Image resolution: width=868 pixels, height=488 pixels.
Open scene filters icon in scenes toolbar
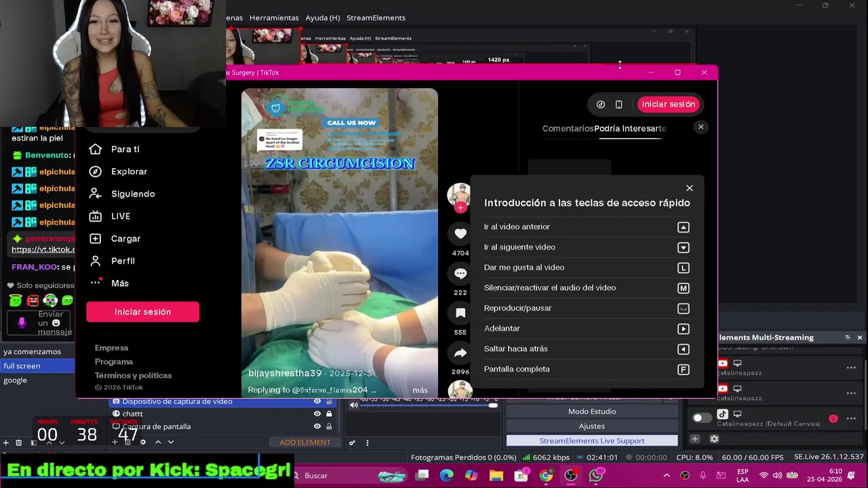35,443
